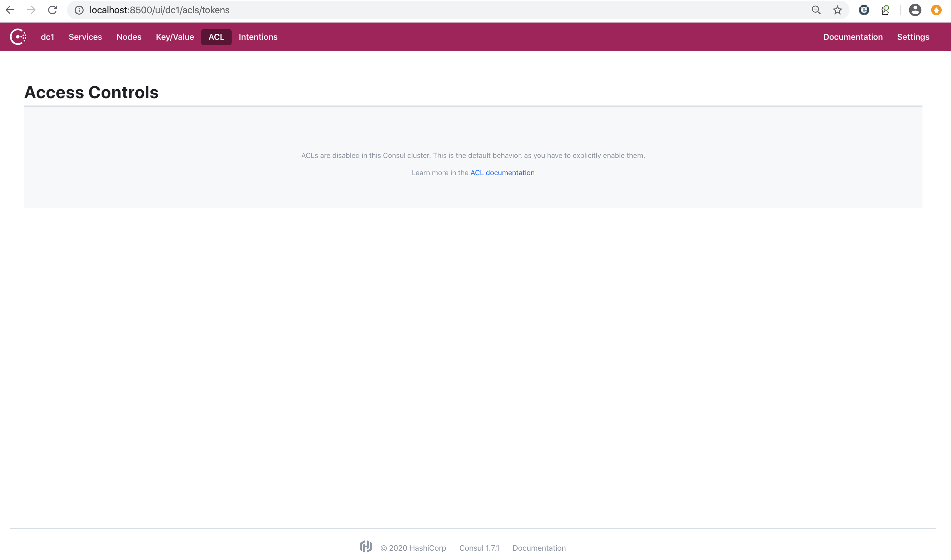
Task: Click the orange browser update button
Action: pos(936,10)
